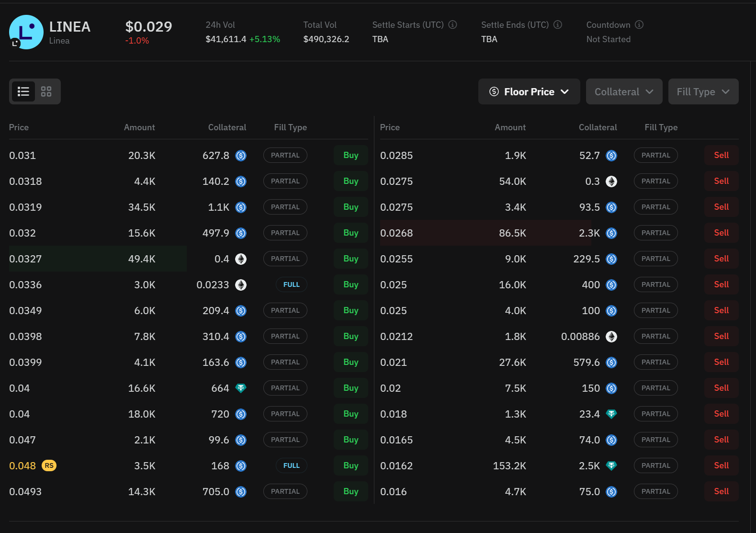
Task: Click FULL tag on the 0.048 row
Action: [x=292, y=465]
